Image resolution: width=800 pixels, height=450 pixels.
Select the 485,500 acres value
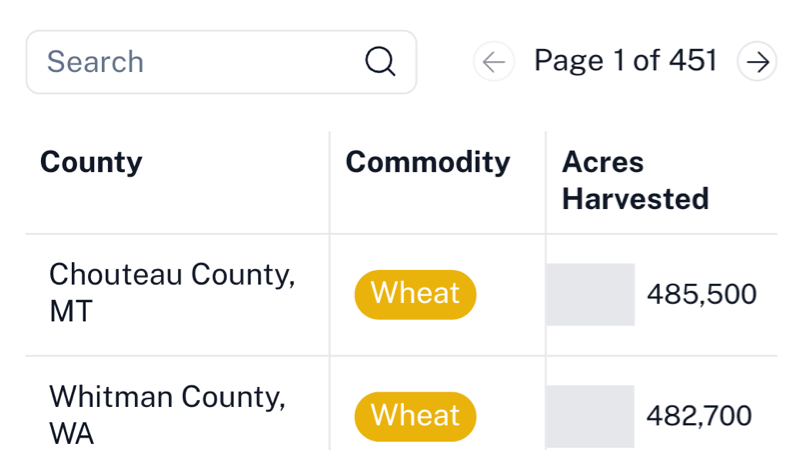[x=701, y=295]
